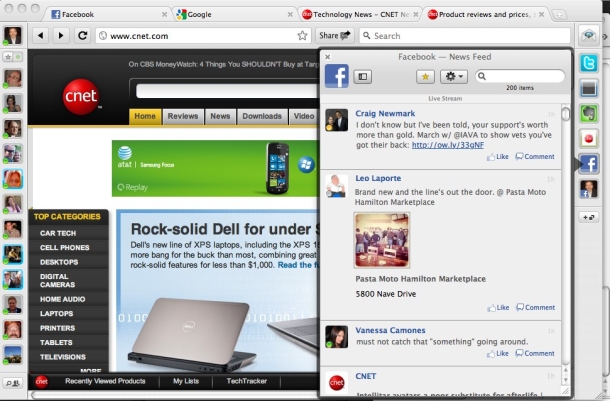
Task: Open the Twitter feed in right edge
Action: pos(589,63)
